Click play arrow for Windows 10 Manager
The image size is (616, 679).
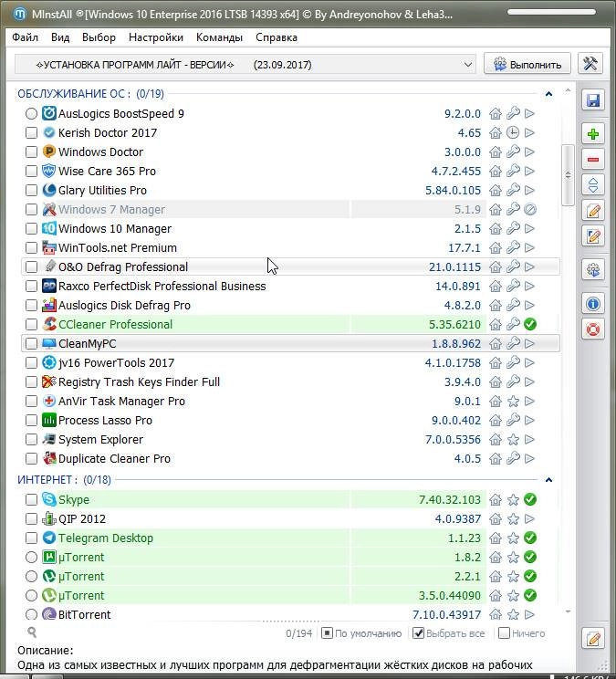coord(529,228)
